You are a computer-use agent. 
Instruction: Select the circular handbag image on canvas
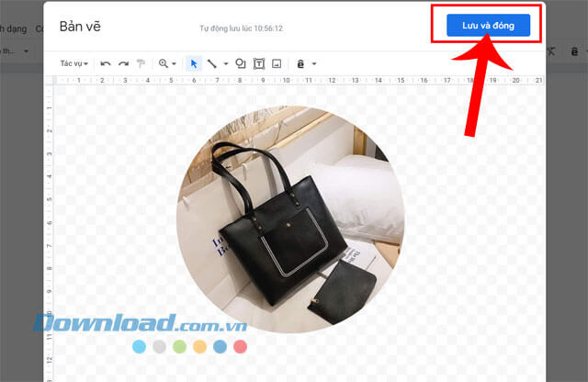tap(290, 219)
